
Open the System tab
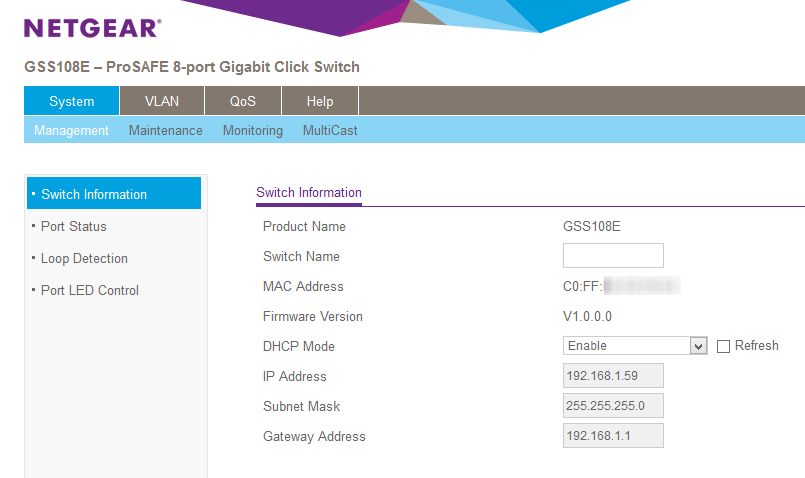coord(71,101)
